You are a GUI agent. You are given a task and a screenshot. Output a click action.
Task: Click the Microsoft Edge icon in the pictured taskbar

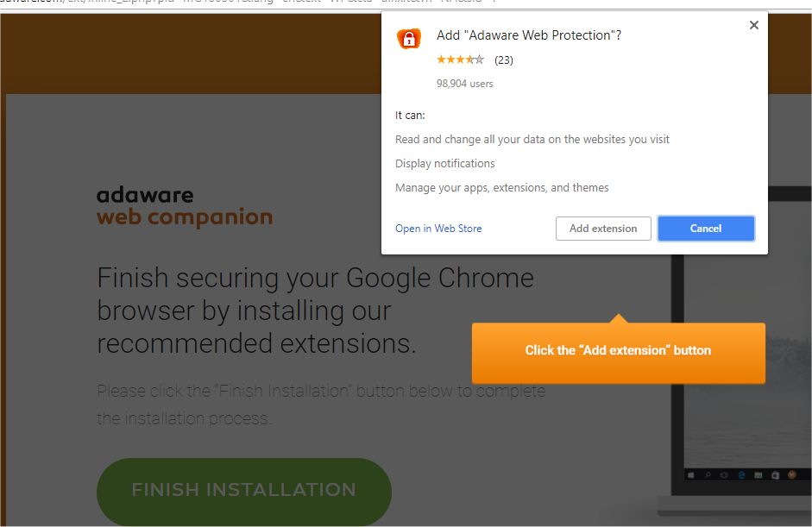click(x=741, y=475)
